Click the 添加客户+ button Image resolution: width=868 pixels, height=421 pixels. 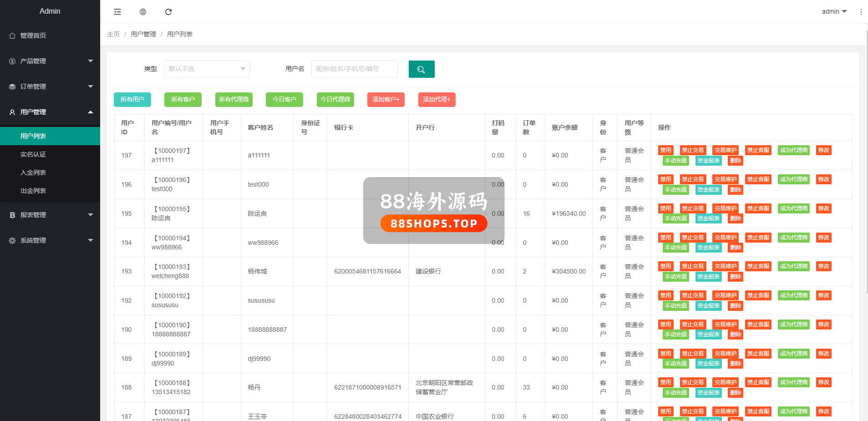[x=386, y=99]
